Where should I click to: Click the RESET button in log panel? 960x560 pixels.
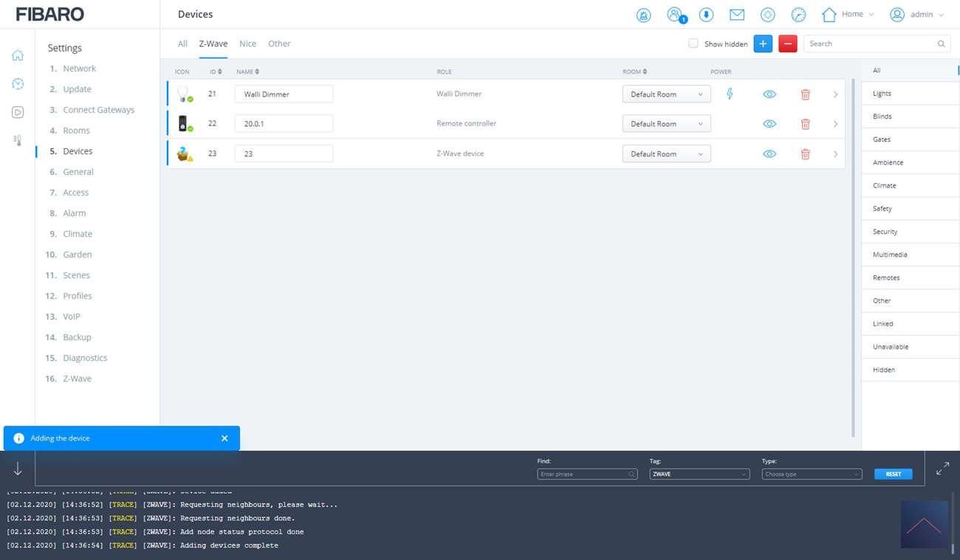893,474
